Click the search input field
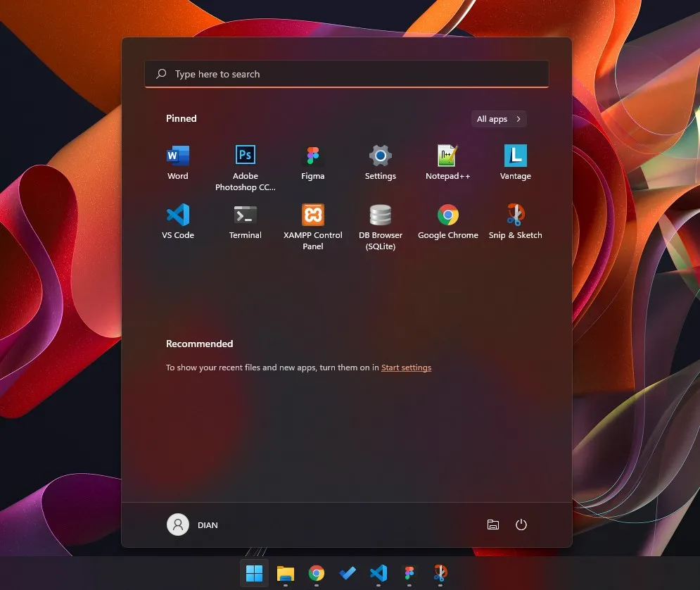This screenshot has height=590, width=700. pyautogui.click(x=347, y=73)
